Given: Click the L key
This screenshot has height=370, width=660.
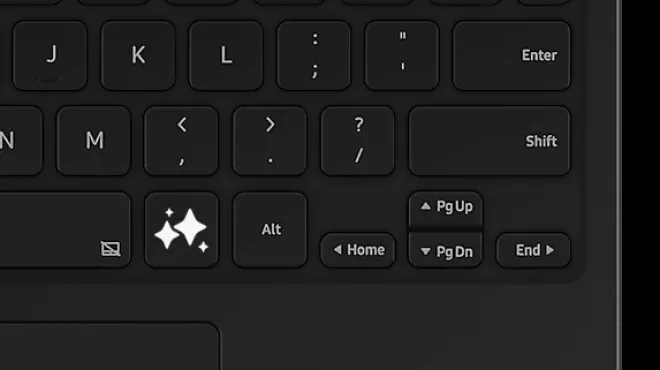Looking at the screenshot, I should [226, 56].
